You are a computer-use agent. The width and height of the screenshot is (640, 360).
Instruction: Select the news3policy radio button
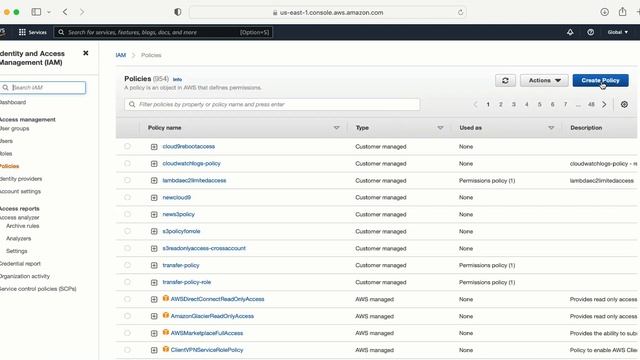tap(127, 214)
